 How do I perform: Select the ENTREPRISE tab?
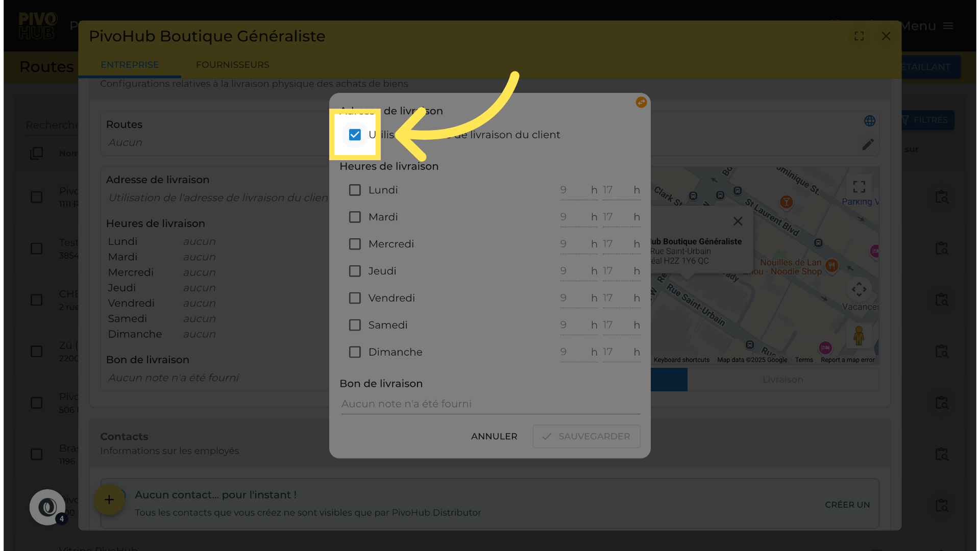tap(130, 65)
